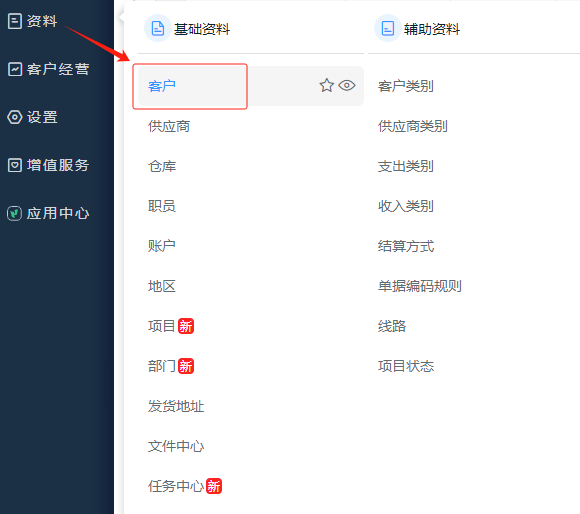Click the 应用中心 green icon
This screenshot has width=580, height=514.
[x=14, y=213]
